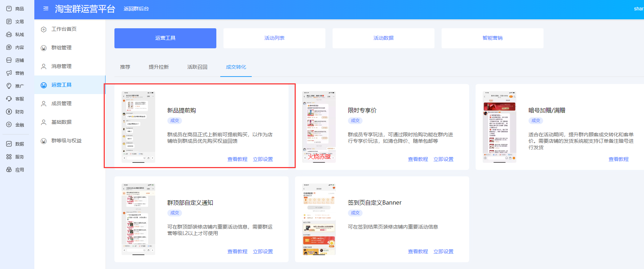Click 立即设置 for 签到页自定义Banner

[443, 251]
